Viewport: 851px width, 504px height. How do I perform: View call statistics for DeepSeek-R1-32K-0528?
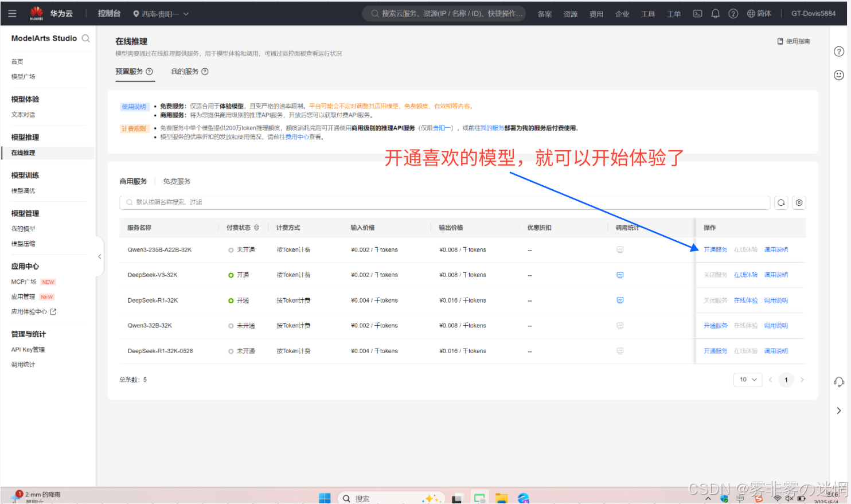click(x=620, y=351)
